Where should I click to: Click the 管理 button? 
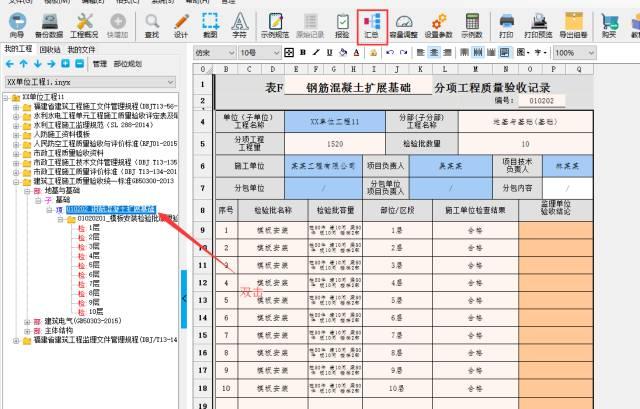pyautogui.click(x=99, y=64)
